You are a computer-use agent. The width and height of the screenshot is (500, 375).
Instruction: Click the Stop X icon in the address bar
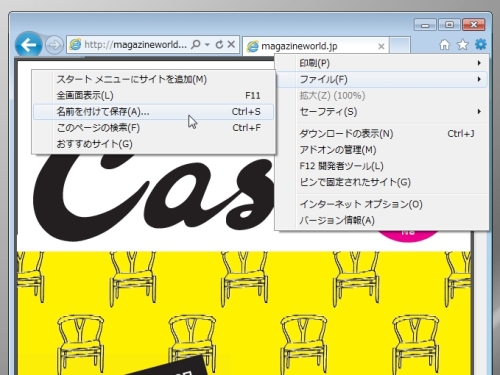click(231, 44)
